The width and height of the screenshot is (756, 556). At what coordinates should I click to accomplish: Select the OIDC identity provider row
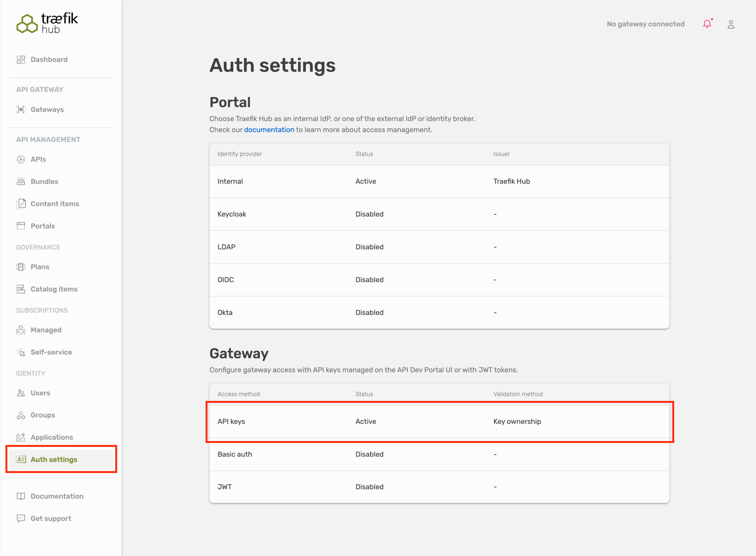pos(439,279)
